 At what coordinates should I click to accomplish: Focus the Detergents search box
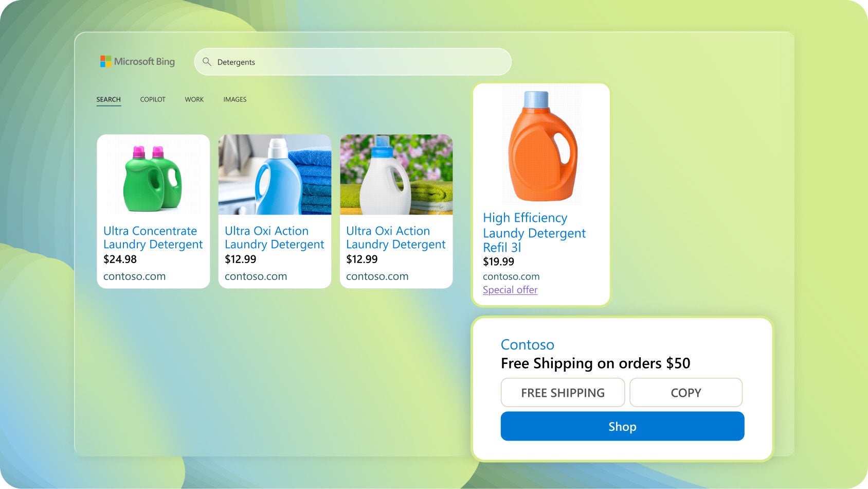(353, 62)
